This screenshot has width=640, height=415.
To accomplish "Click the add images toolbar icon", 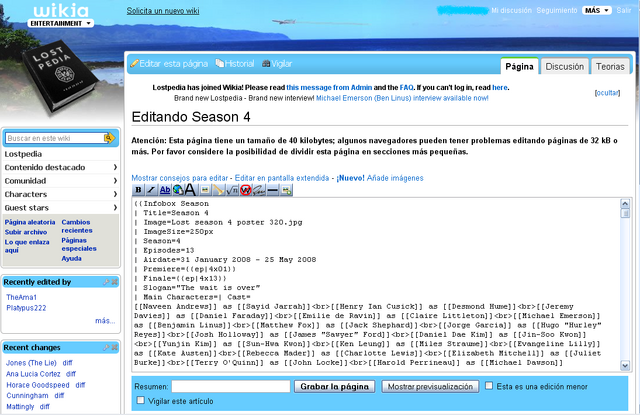I will 287,190.
